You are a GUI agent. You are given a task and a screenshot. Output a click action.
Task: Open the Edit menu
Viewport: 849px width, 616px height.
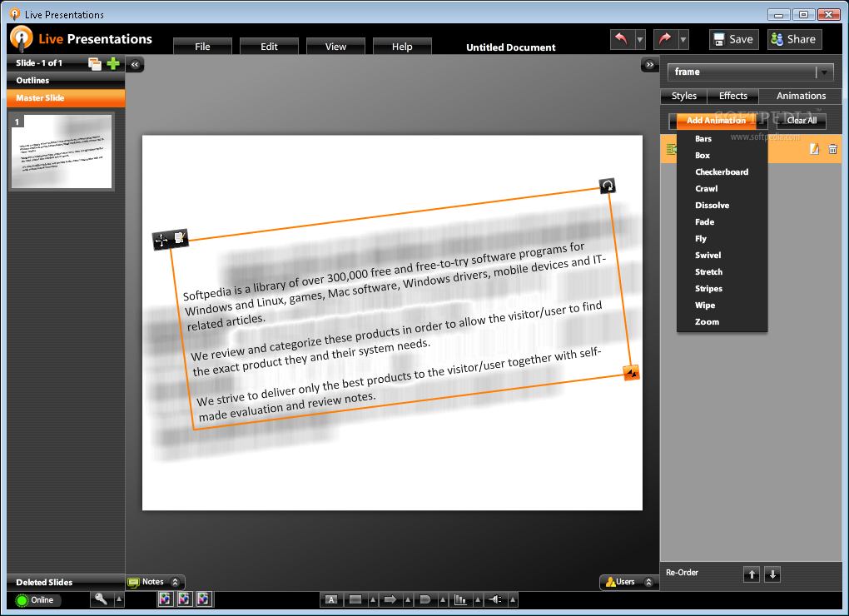pos(269,47)
